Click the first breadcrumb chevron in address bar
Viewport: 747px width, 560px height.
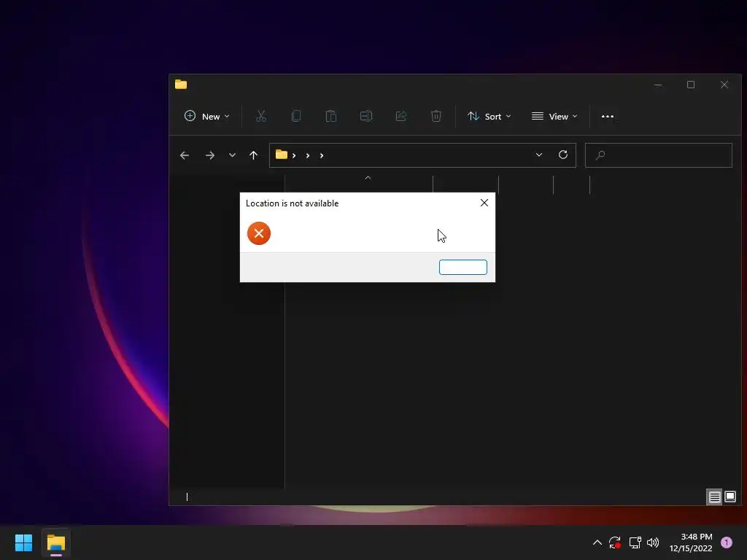point(294,156)
